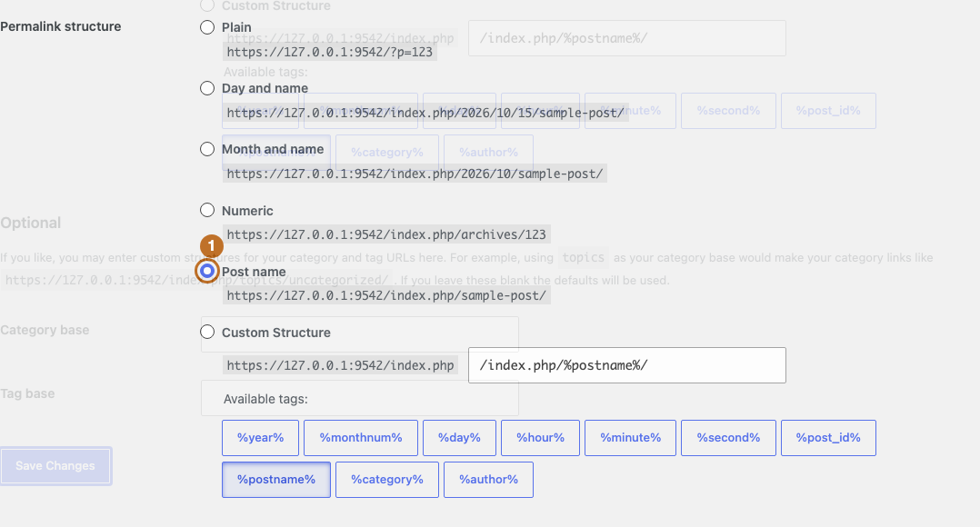Insert the %monthnum% tag
This screenshot has height=527, width=980.
361,438
